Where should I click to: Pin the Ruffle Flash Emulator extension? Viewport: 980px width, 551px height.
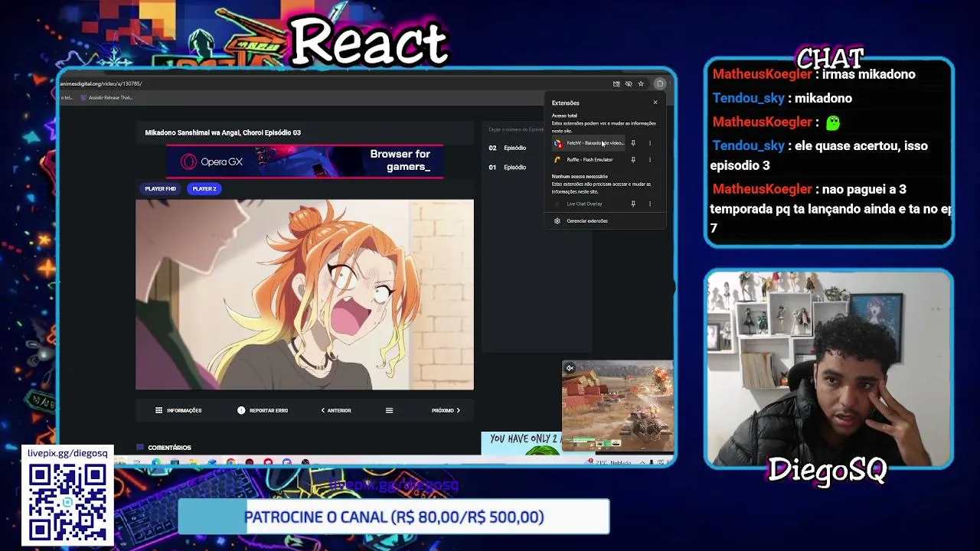(633, 160)
